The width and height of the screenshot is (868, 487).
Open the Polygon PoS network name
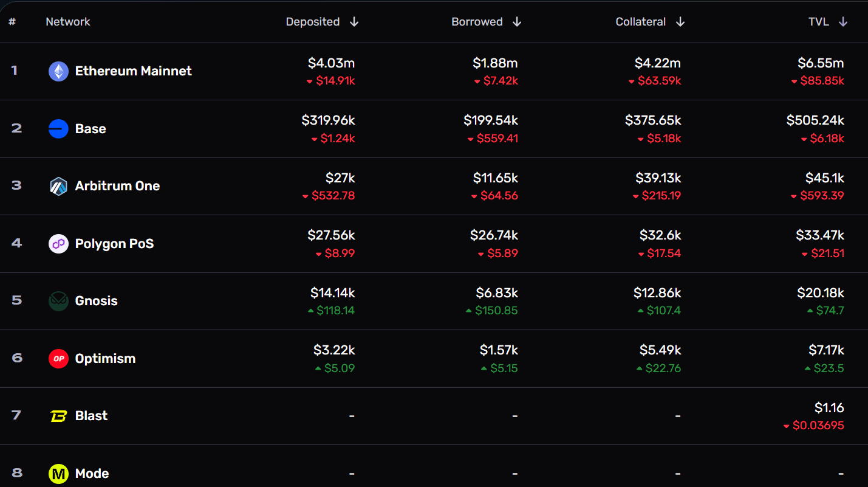(x=114, y=244)
